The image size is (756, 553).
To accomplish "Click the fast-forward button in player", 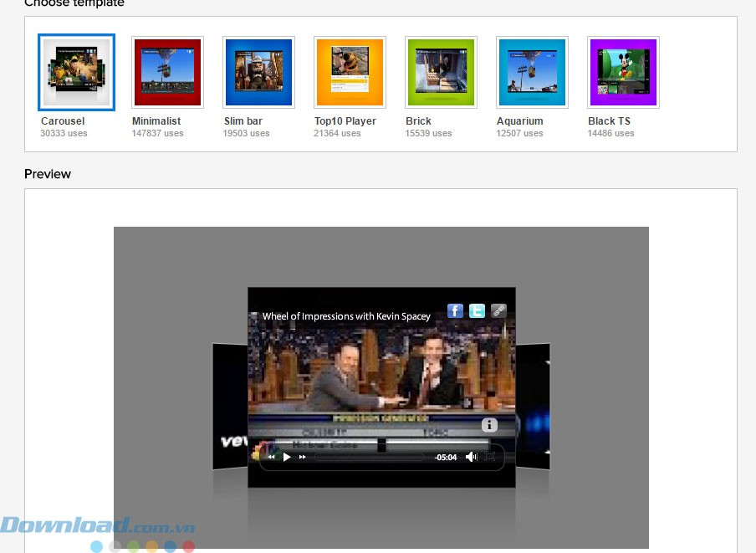I will (x=302, y=457).
